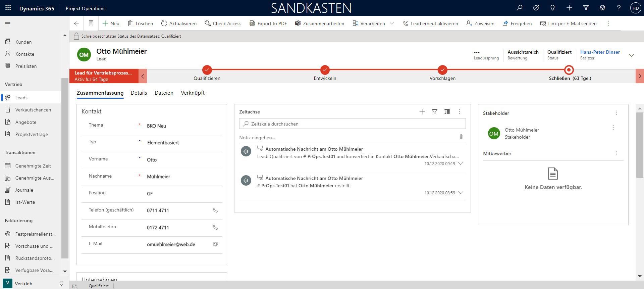Toggle the Zeitachse expand all records icon
This screenshot has height=289, width=644.
tap(447, 112)
